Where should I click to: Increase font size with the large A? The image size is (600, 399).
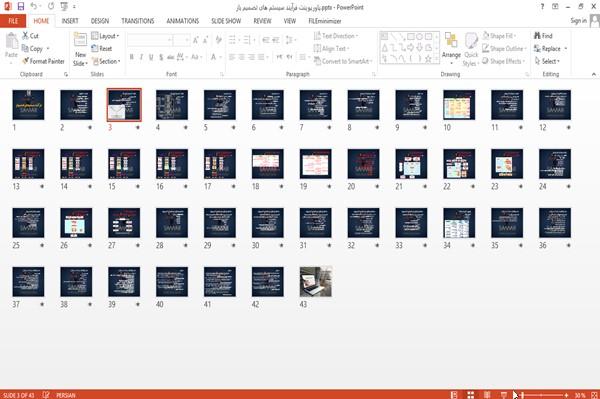[196, 40]
